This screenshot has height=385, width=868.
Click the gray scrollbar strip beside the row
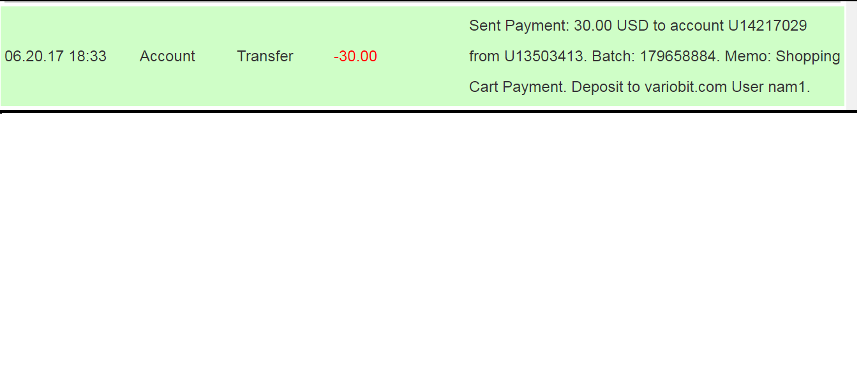[x=851, y=56]
